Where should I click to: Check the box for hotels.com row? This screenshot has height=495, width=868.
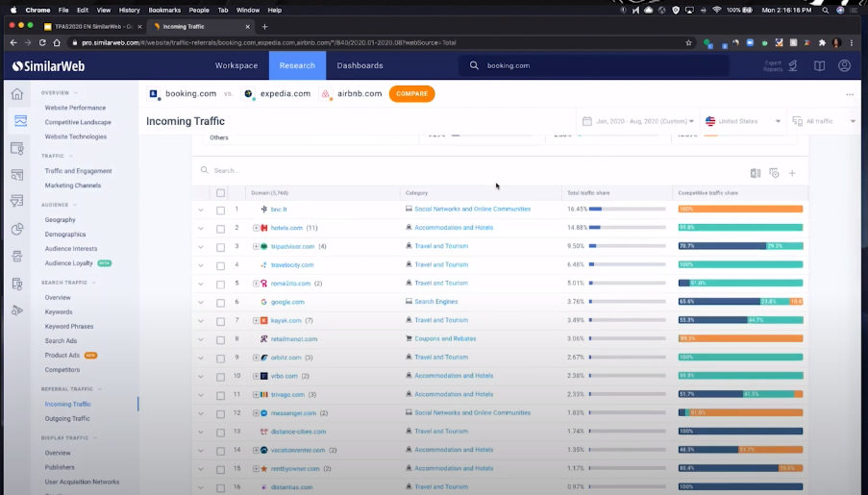tap(220, 228)
